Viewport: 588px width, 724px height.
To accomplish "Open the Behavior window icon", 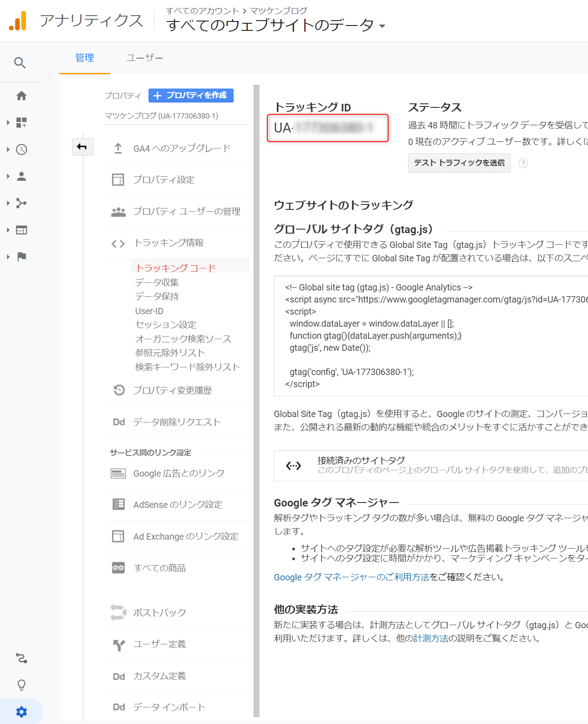I will [21, 230].
